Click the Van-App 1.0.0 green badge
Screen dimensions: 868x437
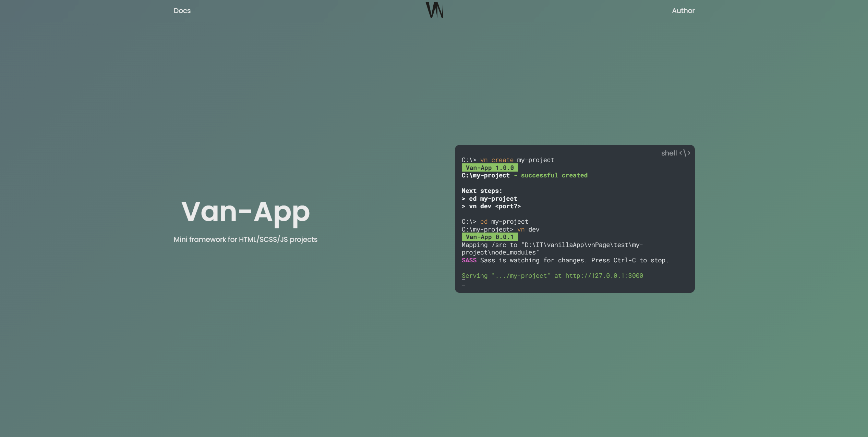coord(490,168)
